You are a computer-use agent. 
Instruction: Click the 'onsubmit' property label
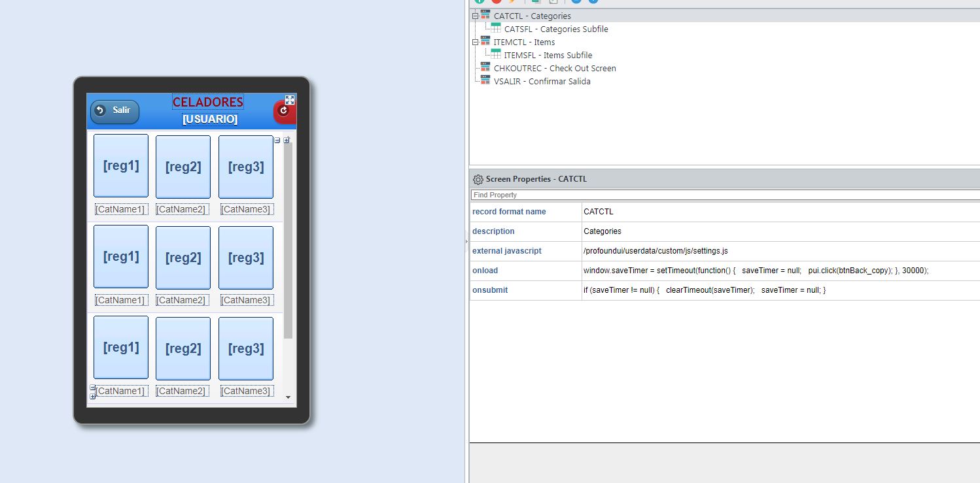click(x=490, y=290)
